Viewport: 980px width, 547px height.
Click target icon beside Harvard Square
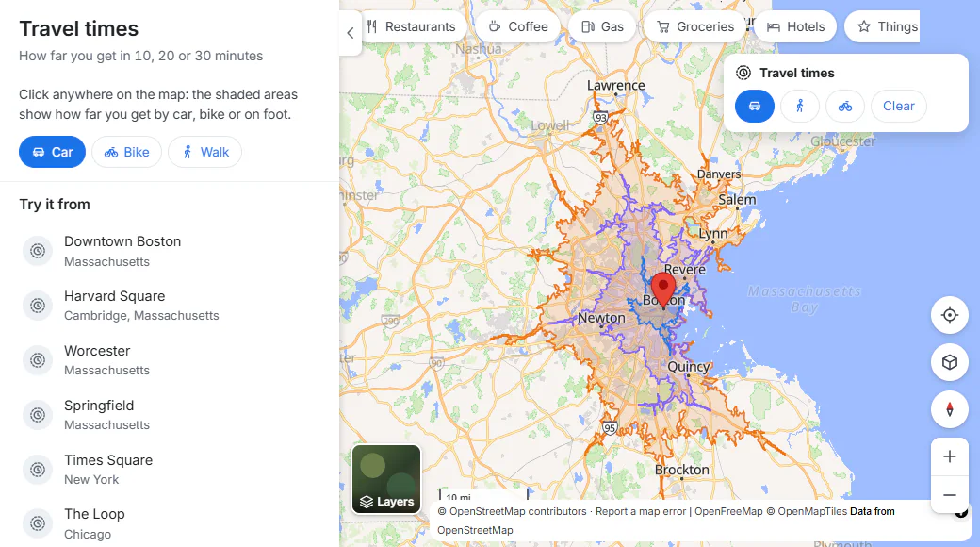coord(38,306)
